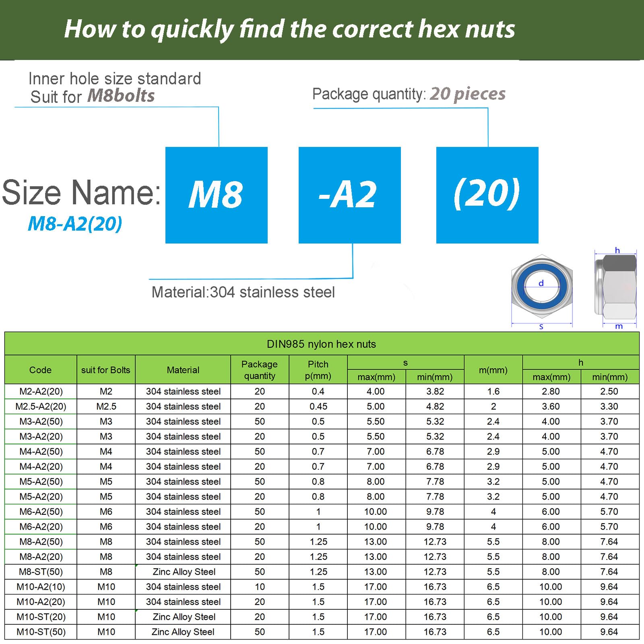Viewport: 644px width, 644px height.
Task: Select the 'M4-A2(50)' code cell
Action: click(41, 452)
